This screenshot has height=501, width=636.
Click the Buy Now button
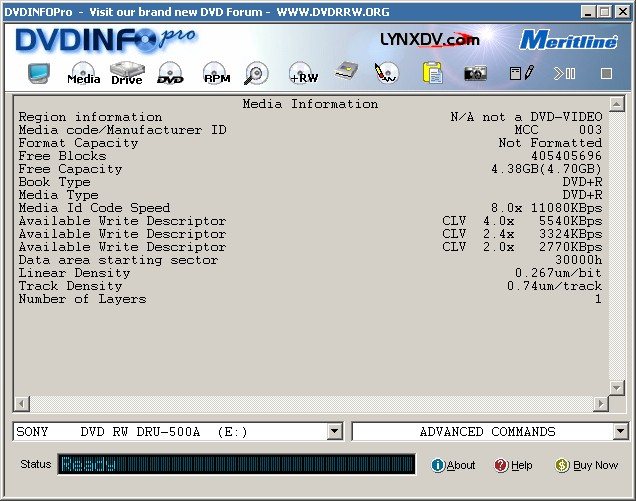point(587,465)
